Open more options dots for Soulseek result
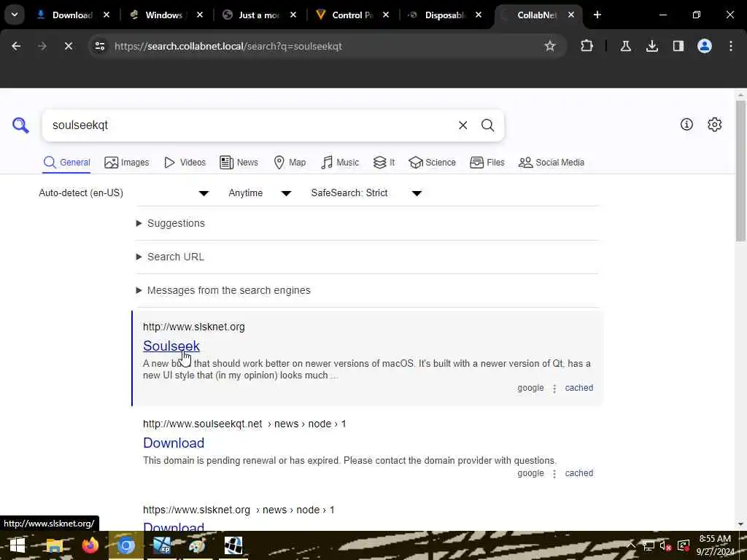The image size is (747, 560). 554,389
